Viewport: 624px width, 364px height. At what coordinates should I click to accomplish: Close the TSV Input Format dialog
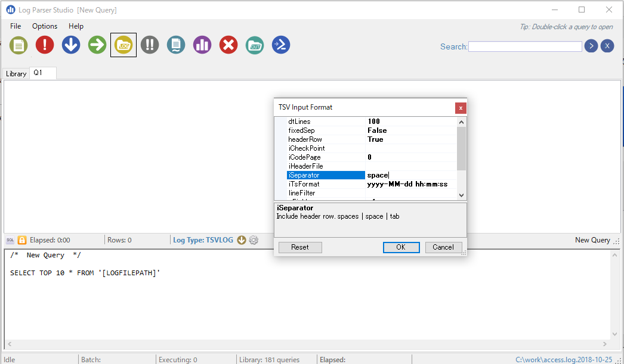point(461,108)
